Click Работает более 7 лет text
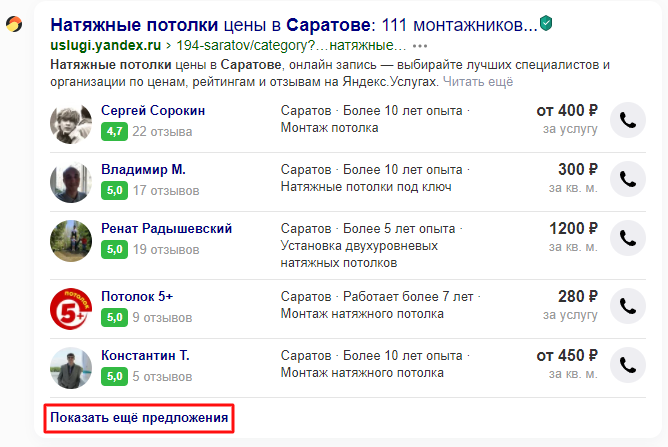The width and height of the screenshot is (668, 447). (408, 297)
